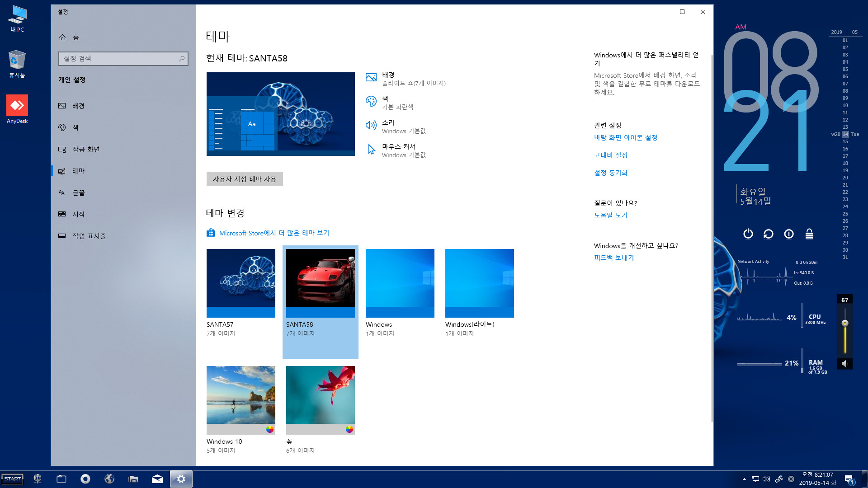Select the 테마 sidebar page
The height and width of the screenshot is (488, 868).
tap(123, 171)
